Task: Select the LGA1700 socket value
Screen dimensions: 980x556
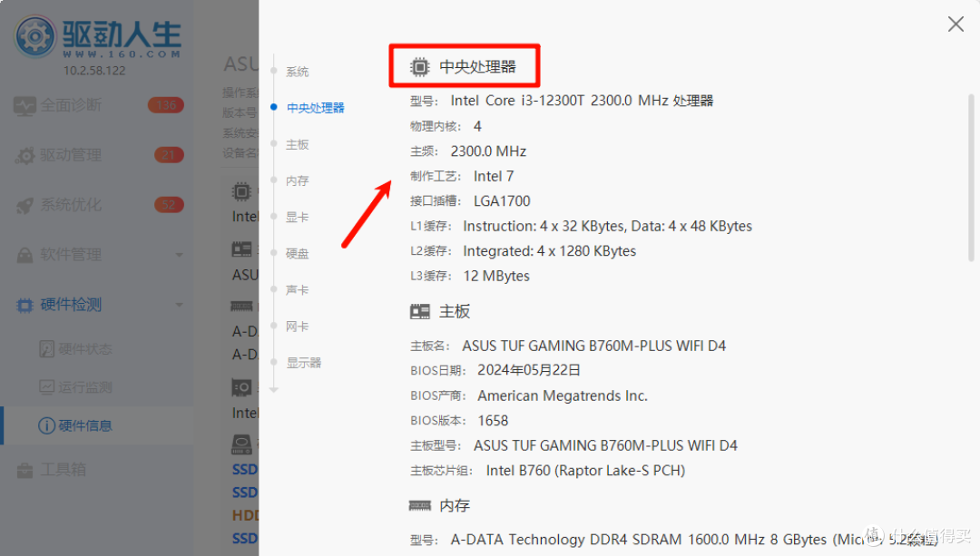Action: click(502, 201)
